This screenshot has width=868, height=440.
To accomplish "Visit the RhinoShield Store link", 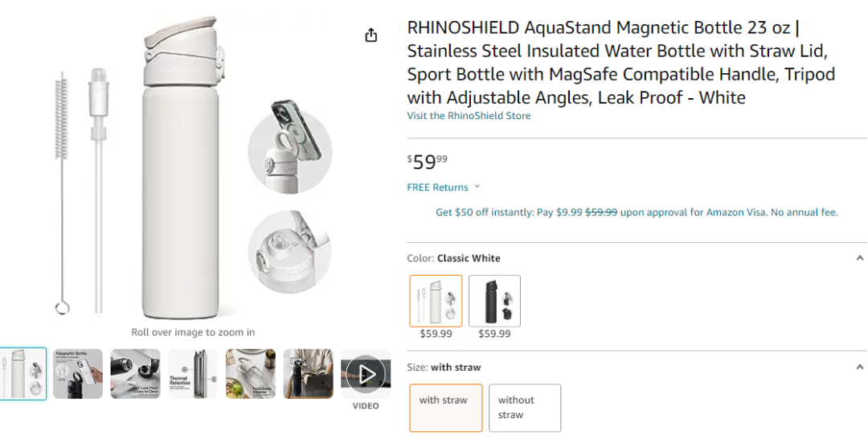I will point(469,116).
